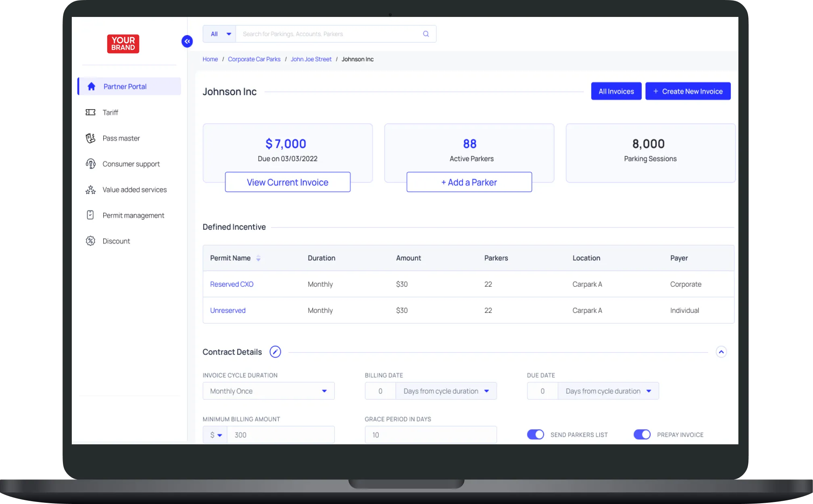Image resolution: width=813 pixels, height=504 pixels.
Task: Open the Invoice Cycle Duration dropdown
Action: point(269,391)
